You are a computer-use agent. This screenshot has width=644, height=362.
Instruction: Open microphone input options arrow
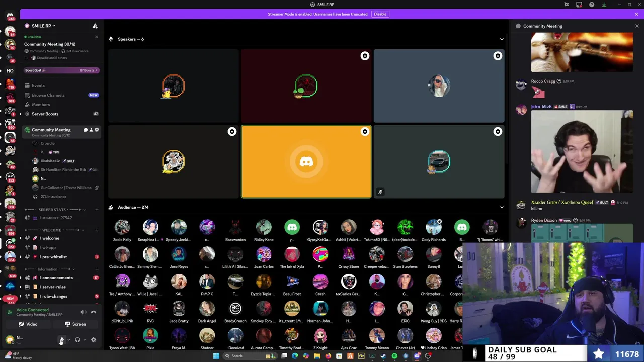point(68,340)
